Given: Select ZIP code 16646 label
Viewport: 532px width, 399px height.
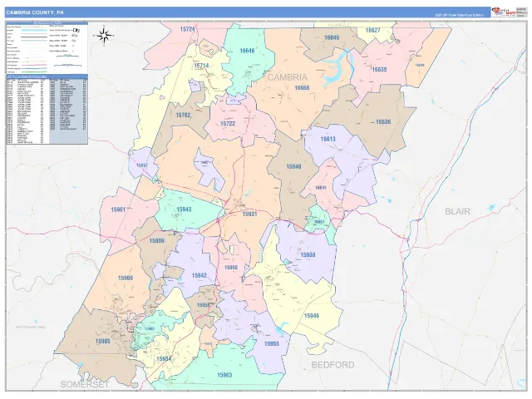Looking at the screenshot, I should pos(247,51).
